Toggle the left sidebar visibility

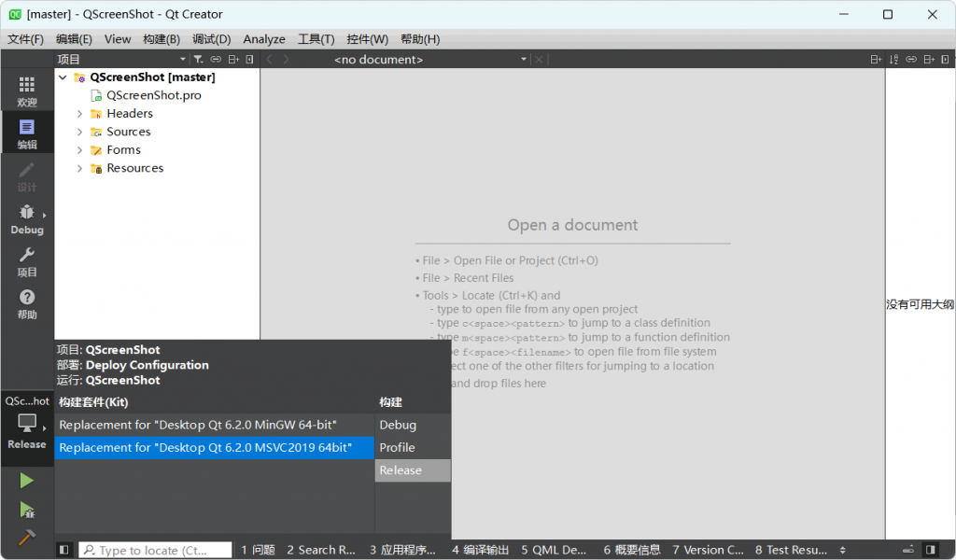[63, 550]
